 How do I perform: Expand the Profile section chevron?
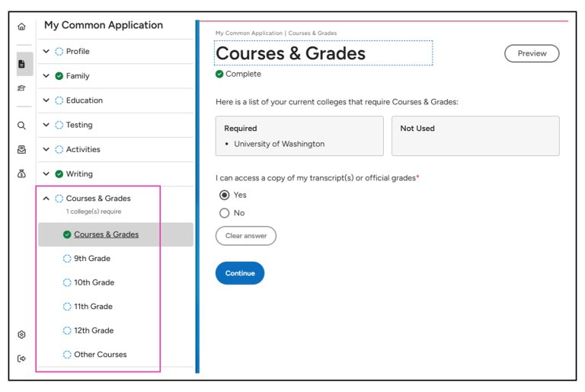point(46,52)
